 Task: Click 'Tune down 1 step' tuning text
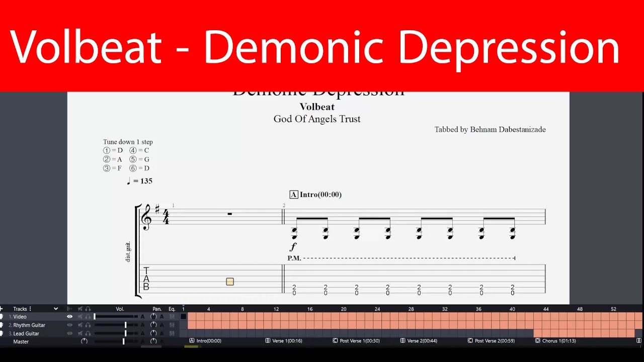tap(128, 142)
